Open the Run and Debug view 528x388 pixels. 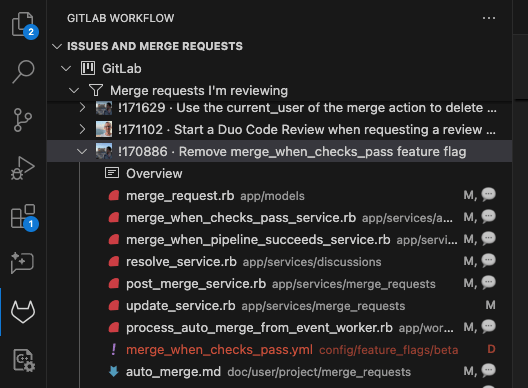[x=23, y=168]
